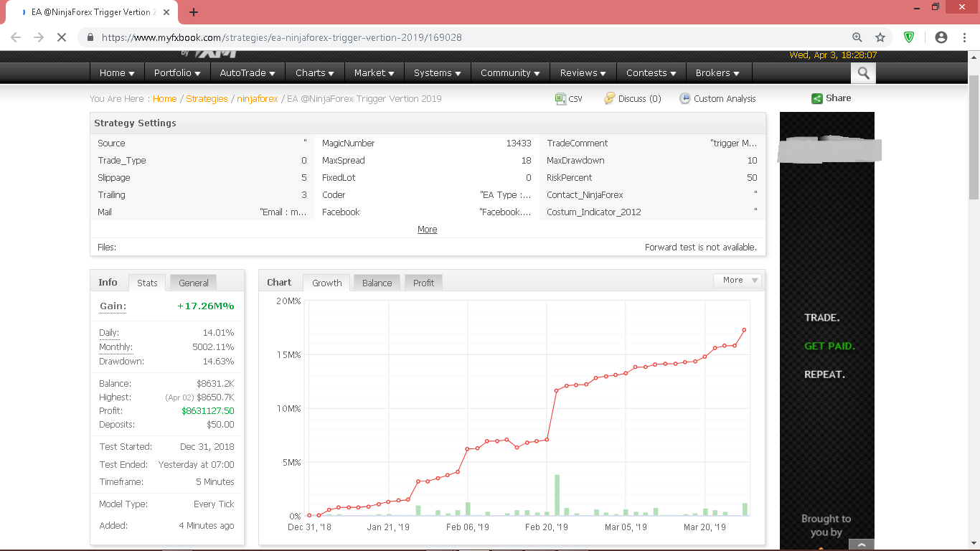The image size is (980, 551).
Task: Open Chrome three-dot menu
Action: click(963, 37)
